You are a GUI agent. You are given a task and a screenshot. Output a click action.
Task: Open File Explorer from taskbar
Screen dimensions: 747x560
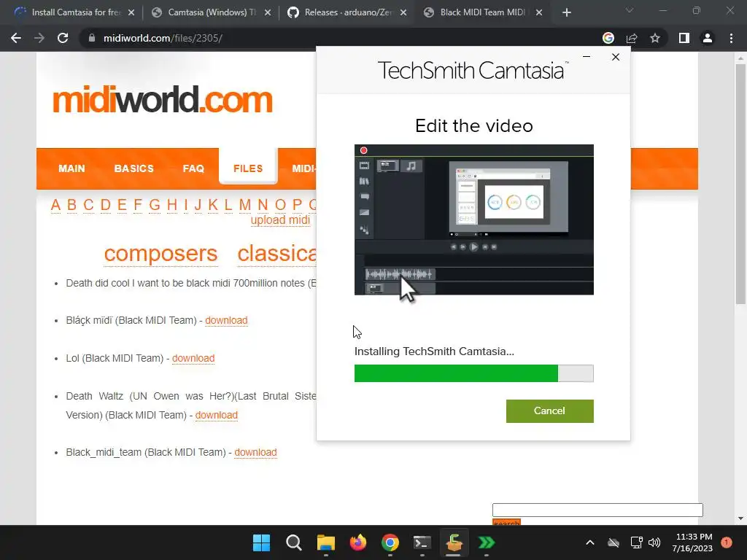click(x=326, y=542)
